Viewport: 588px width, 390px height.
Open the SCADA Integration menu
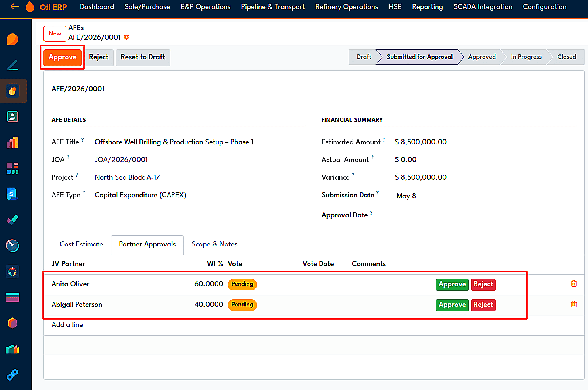[483, 7]
